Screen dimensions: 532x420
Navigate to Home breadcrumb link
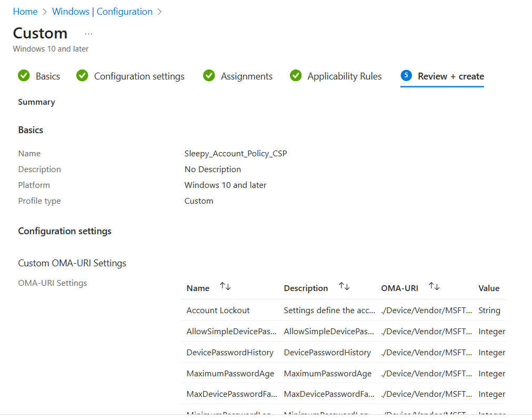pos(25,12)
